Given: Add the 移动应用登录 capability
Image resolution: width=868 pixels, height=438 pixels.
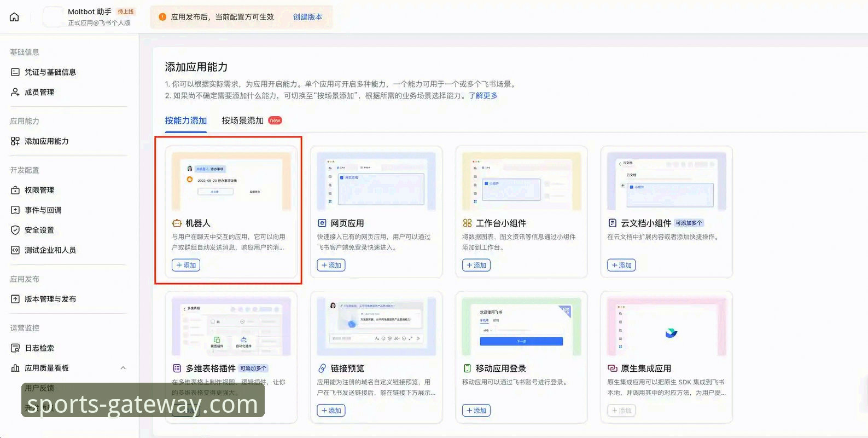Looking at the screenshot, I should (x=476, y=411).
